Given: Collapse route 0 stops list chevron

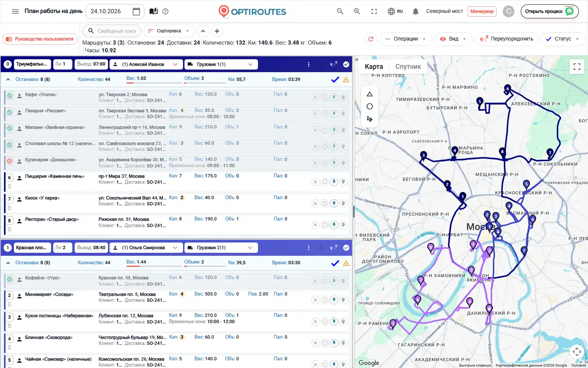Looking at the screenshot, I should tap(8, 79).
